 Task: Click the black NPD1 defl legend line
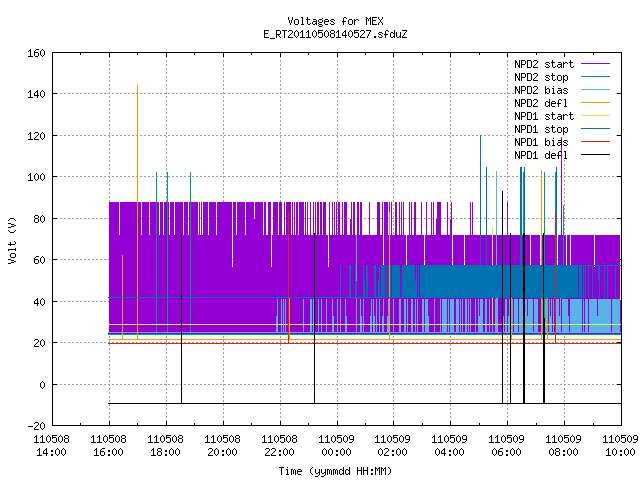595,155
